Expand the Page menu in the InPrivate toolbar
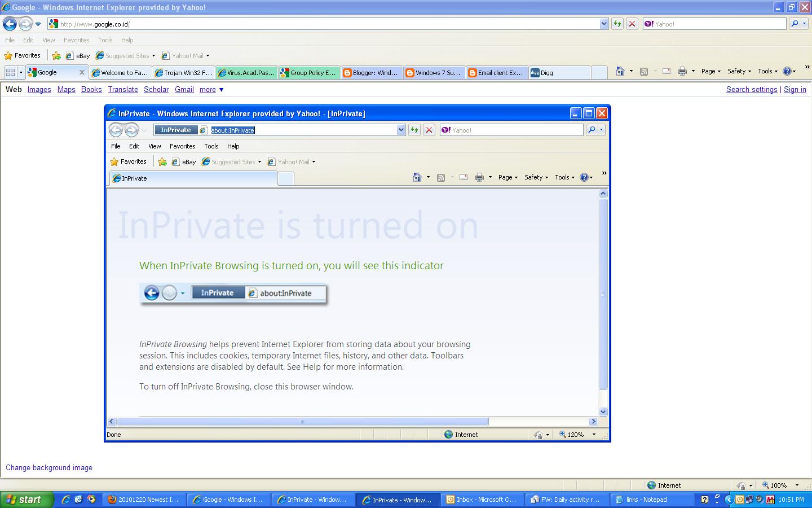 coord(506,177)
